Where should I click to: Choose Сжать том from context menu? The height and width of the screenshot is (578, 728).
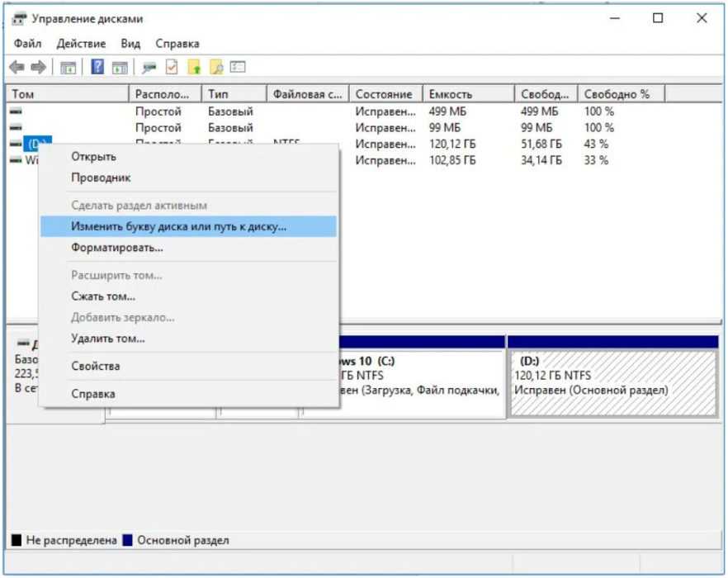pos(103,296)
